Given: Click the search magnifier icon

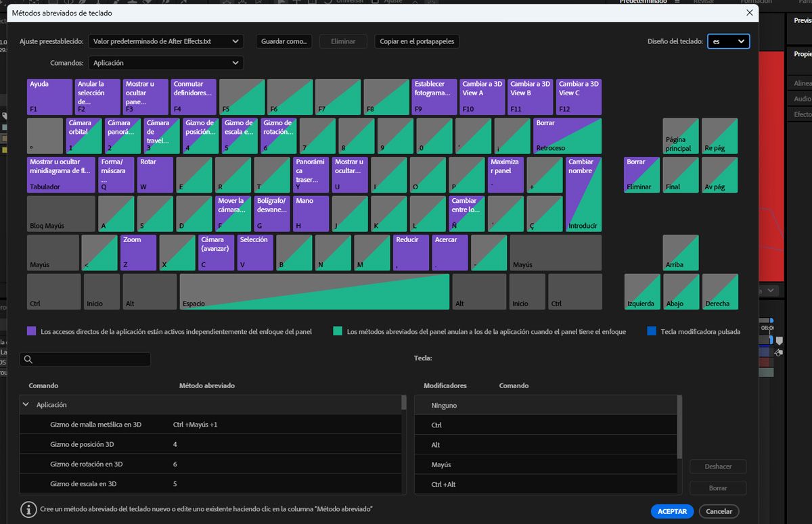Looking at the screenshot, I should pos(27,359).
